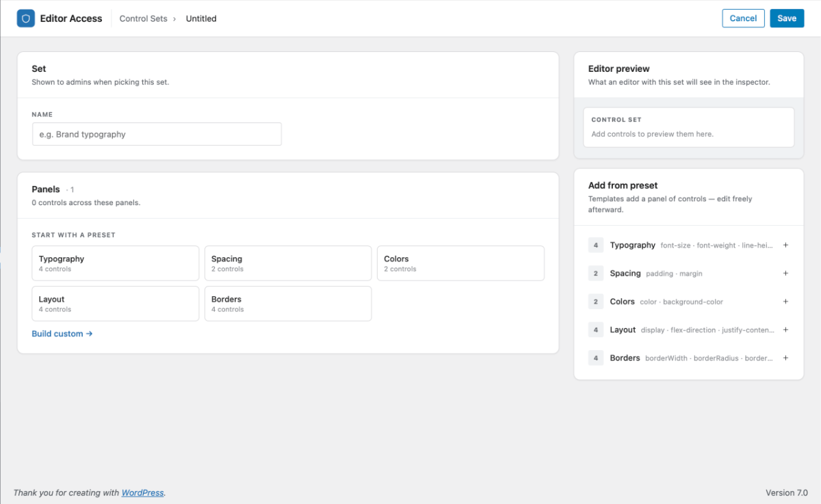Choose the Borders preset card
This screenshot has width=821, height=504.
[288, 304]
